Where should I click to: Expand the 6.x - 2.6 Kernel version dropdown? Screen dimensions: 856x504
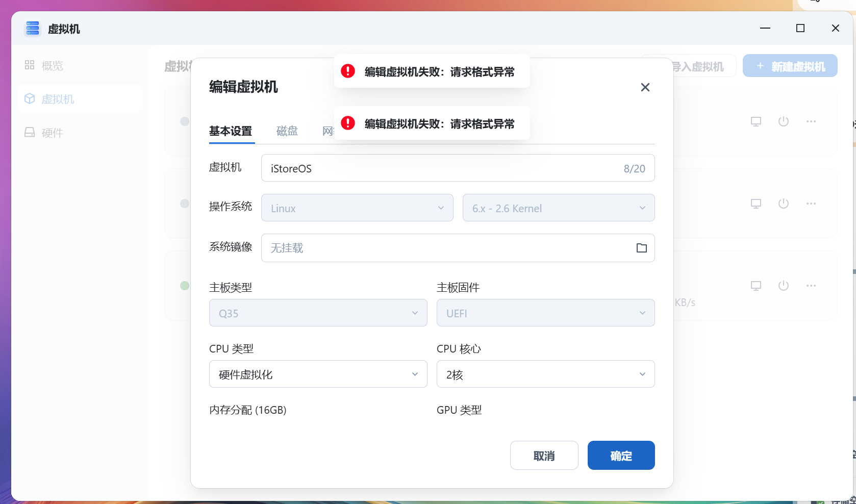[558, 208]
